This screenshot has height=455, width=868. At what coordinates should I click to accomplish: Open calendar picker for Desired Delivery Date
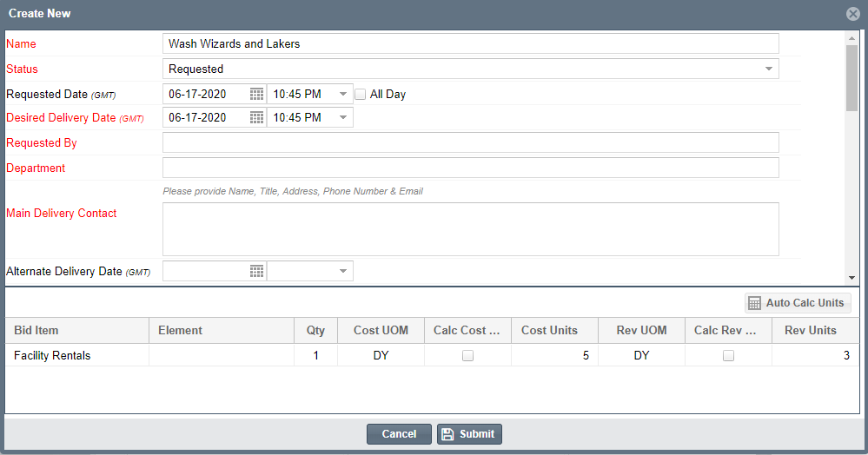click(x=256, y=117)
